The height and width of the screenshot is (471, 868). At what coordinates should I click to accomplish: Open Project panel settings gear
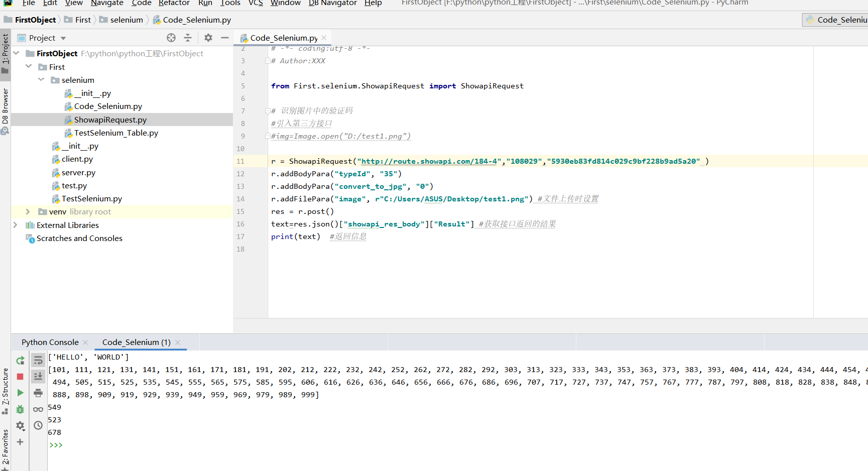pyautogui.click(x=208, y=38)
